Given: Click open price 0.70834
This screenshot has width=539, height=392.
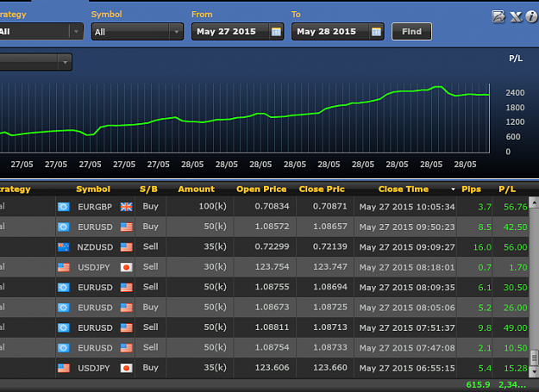Looking at the screenshot, I should pyautogui.click(x=272, y=206).
